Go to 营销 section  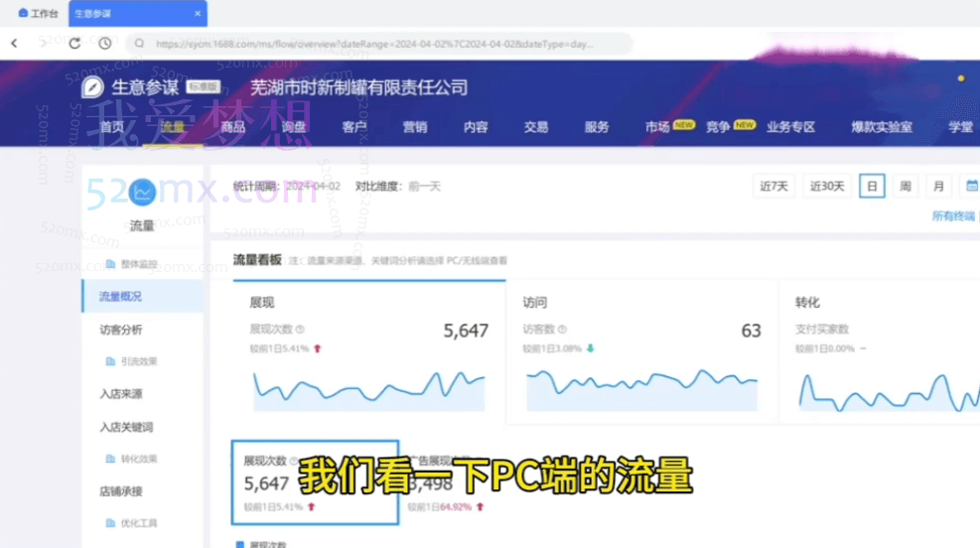(415, 127)
